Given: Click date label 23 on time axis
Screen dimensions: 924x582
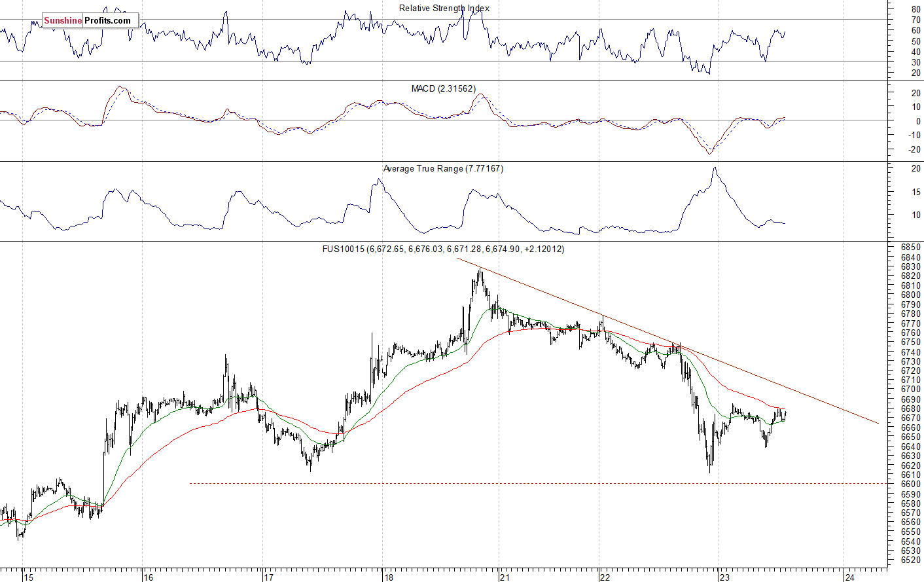Looking at the screenshot, I should point(724,577).
